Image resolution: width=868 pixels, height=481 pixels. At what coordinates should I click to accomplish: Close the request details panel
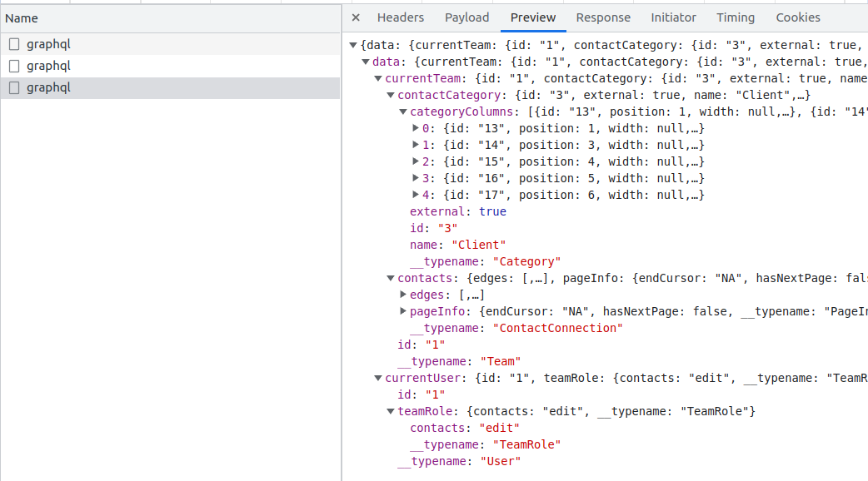click(356, 17)
